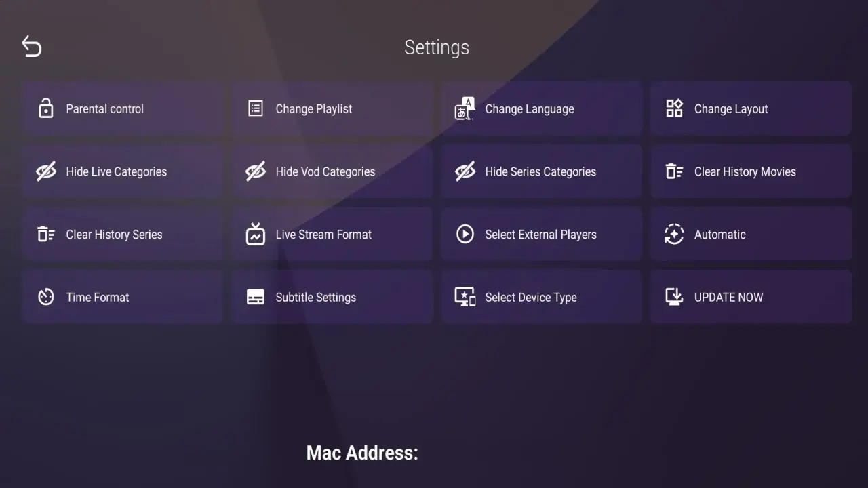Viewport: 868px width, 488px height.
Task: Click the Change Language translation icon
Action: coord(465,108)
